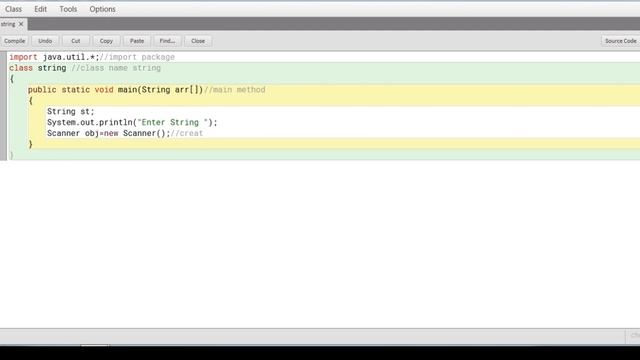Click the Close toolbar button
The width and height of the screenshot is (640, 360).
pyautogui.click(x=198, y=41)
